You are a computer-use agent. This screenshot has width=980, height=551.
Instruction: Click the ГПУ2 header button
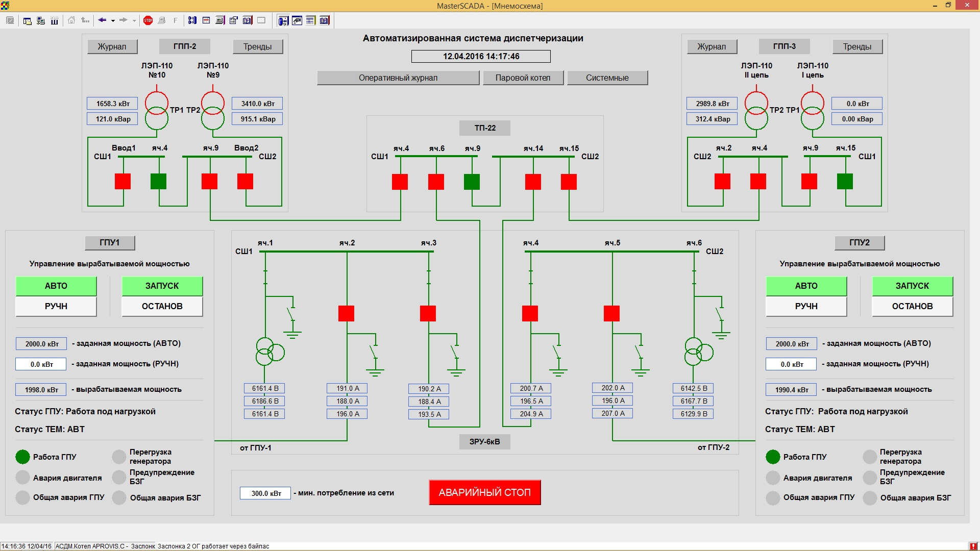click(860, 243)
